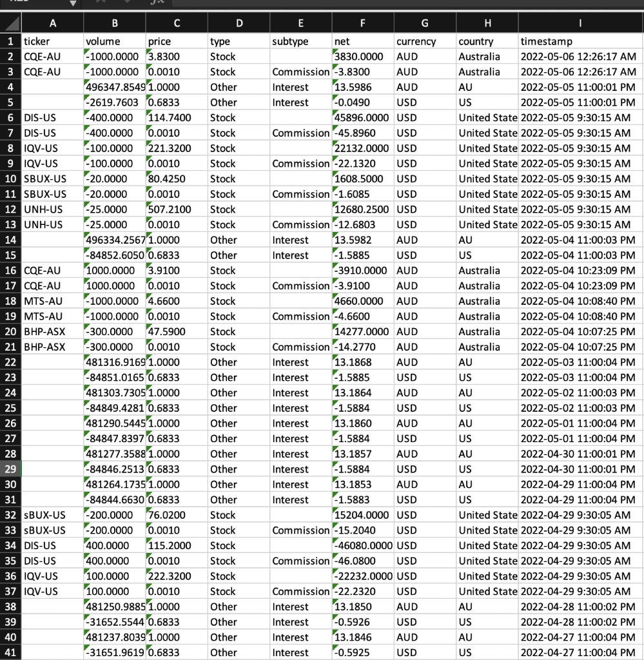644x660 pixels.
Task: Select net cell -46080.0000
Action: (363, 545)
